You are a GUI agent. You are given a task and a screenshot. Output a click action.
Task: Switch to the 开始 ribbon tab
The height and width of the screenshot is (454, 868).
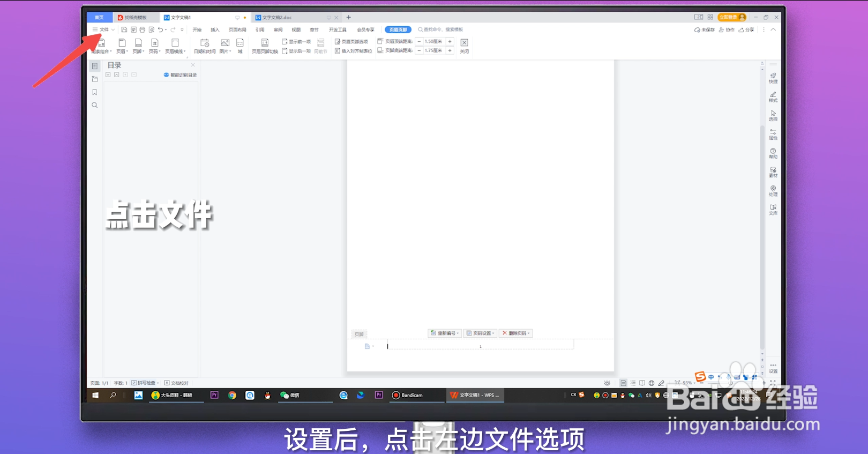[197, 29]
